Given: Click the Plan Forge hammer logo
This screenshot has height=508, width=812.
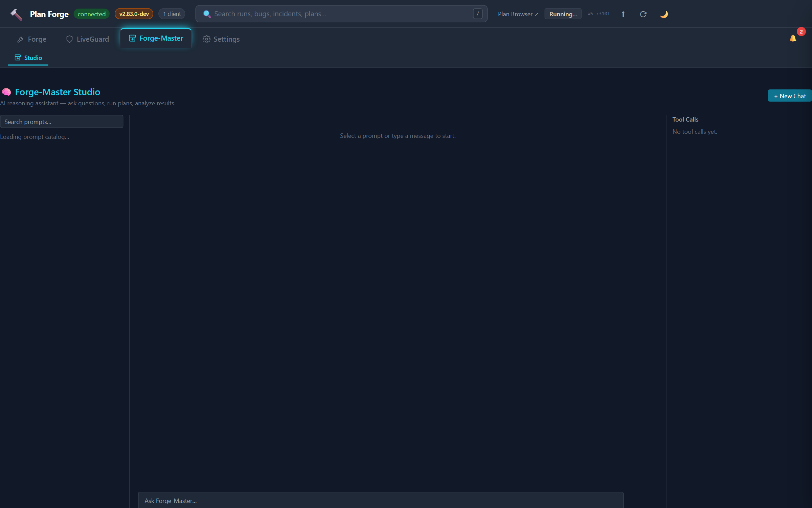Looking at the screenshot, I should (16, 14).
